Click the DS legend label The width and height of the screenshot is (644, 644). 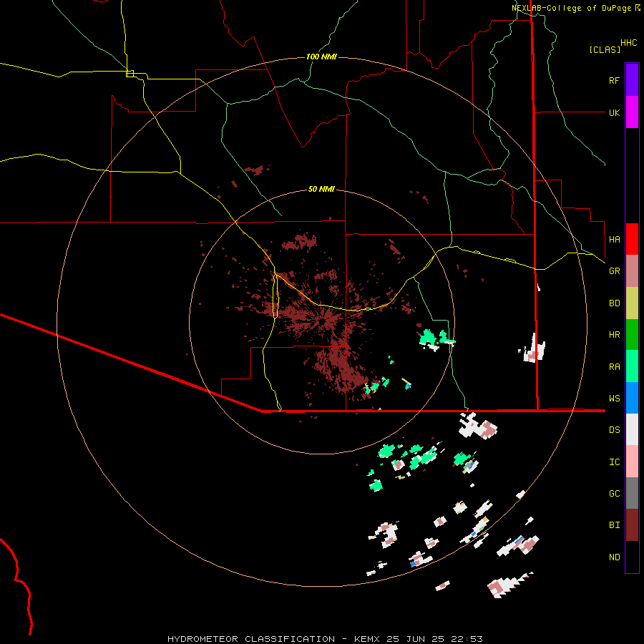[614, 430]
